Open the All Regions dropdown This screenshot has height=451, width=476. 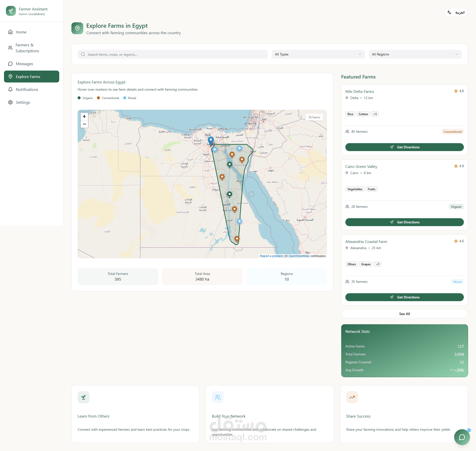tap(415, 54)
